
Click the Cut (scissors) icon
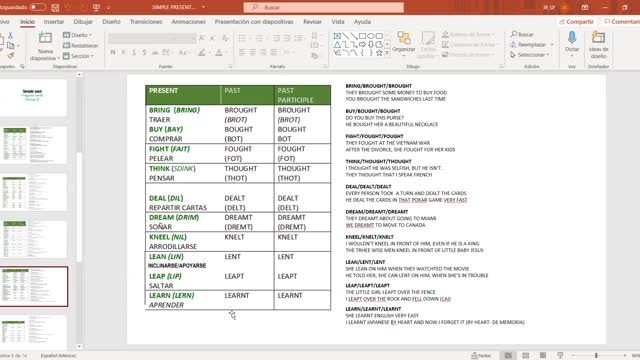tap(10, 36)
